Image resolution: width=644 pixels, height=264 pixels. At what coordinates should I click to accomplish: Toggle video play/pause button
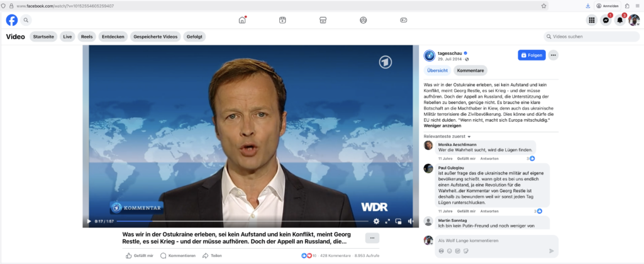89,221
